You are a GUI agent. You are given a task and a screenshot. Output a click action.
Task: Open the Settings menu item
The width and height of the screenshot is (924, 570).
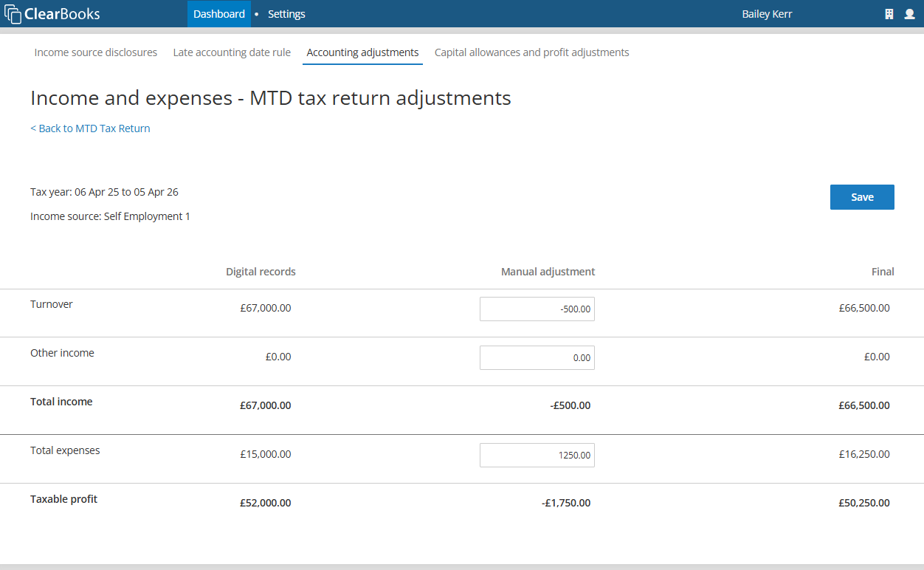point(286,14)
